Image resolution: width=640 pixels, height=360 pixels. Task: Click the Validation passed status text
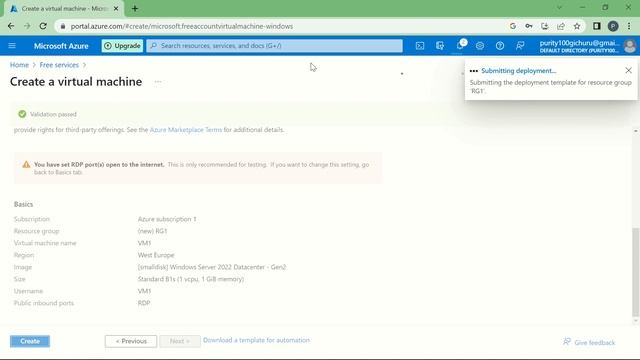[x=53, y=114]
